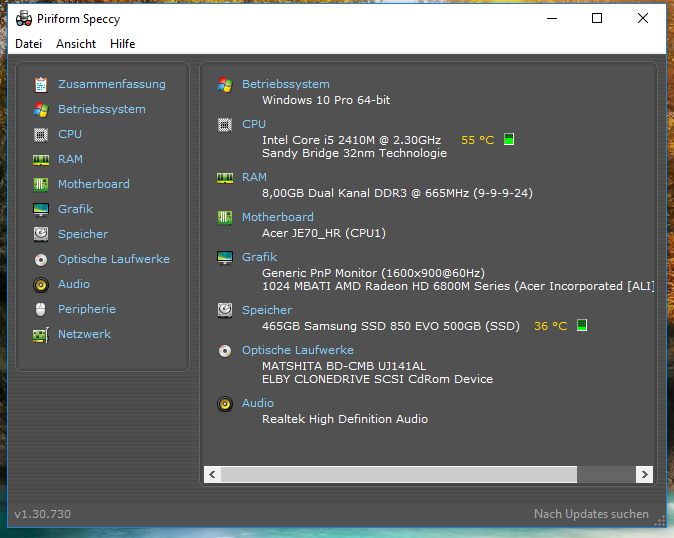This screenshot has height=538, width=674.
Task: Click the SSD temperature 36 °C value
Action: point(551,326)
